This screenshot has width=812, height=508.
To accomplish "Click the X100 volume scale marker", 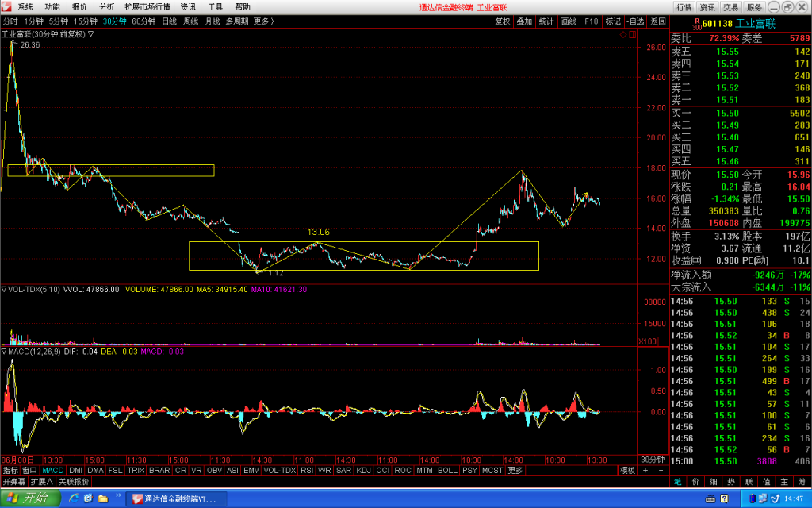I will [x=648, y=341].
